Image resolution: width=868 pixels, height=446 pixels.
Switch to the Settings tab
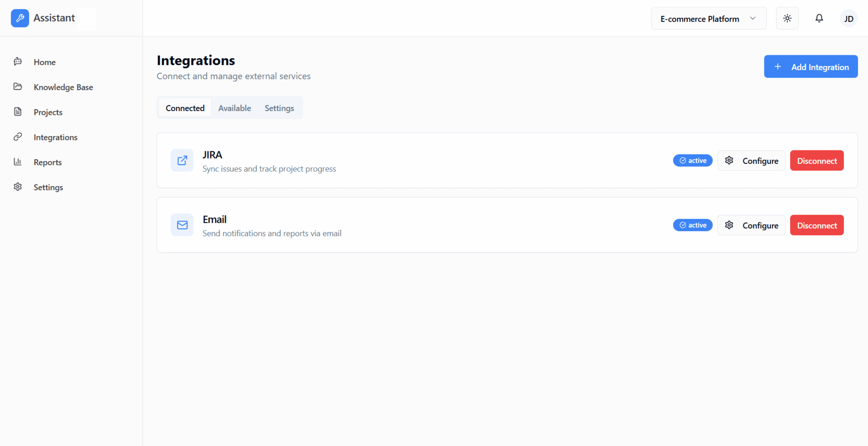279,108
